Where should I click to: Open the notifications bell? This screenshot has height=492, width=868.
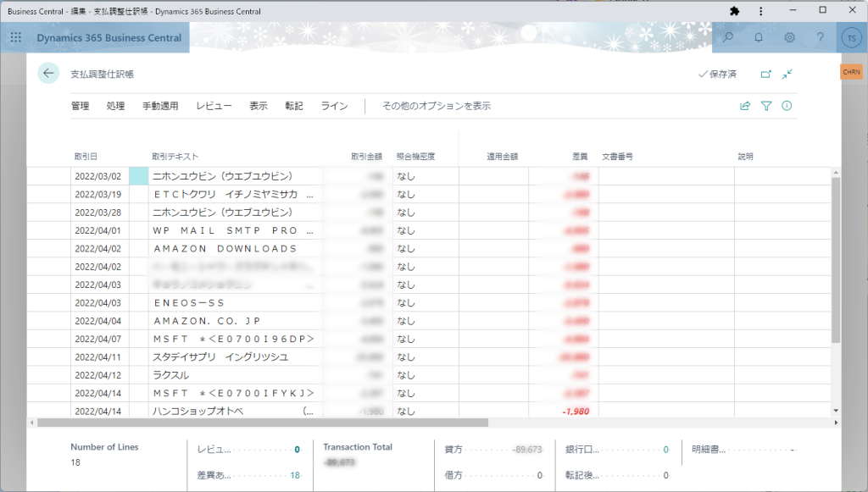click(759, 37)
